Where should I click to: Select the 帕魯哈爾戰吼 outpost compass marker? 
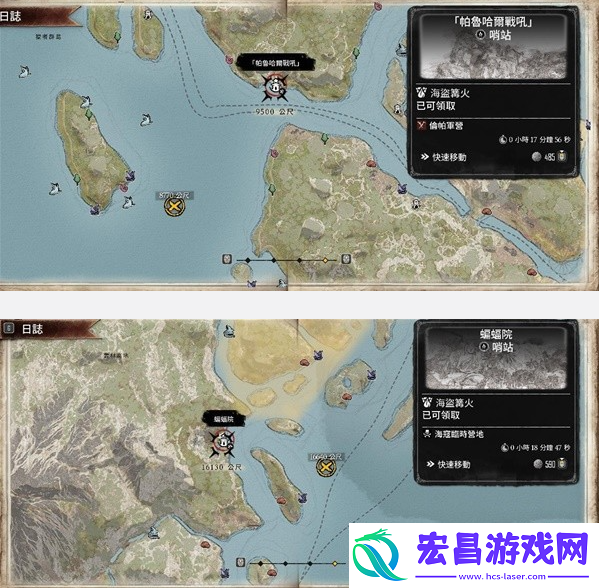(x=275, y=88)
